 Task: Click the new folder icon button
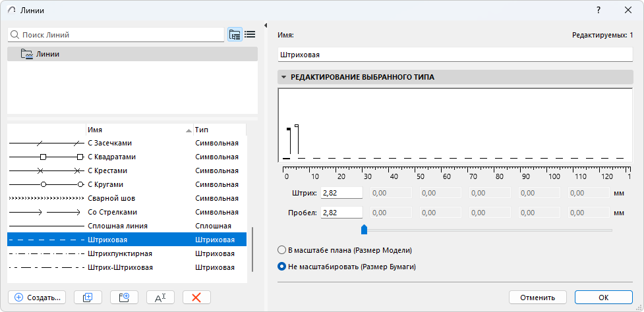[x=124, y=298]
